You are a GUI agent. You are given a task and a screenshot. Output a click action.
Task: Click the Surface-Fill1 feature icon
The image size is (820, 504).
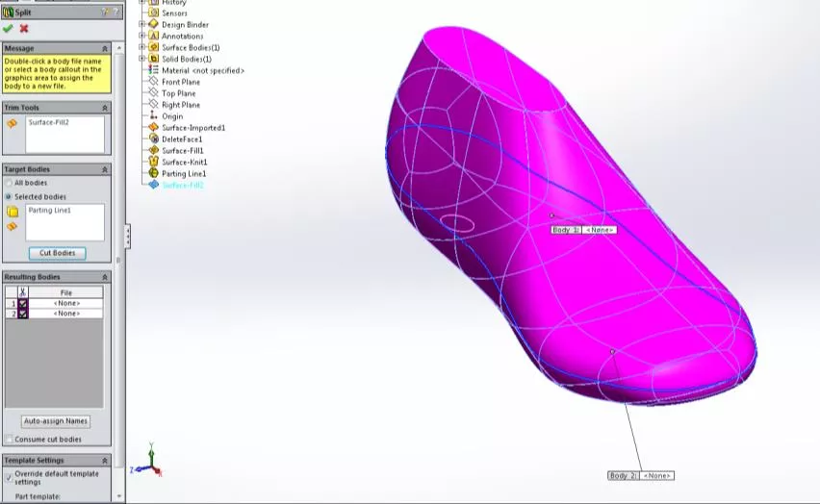tap(153, 151)
